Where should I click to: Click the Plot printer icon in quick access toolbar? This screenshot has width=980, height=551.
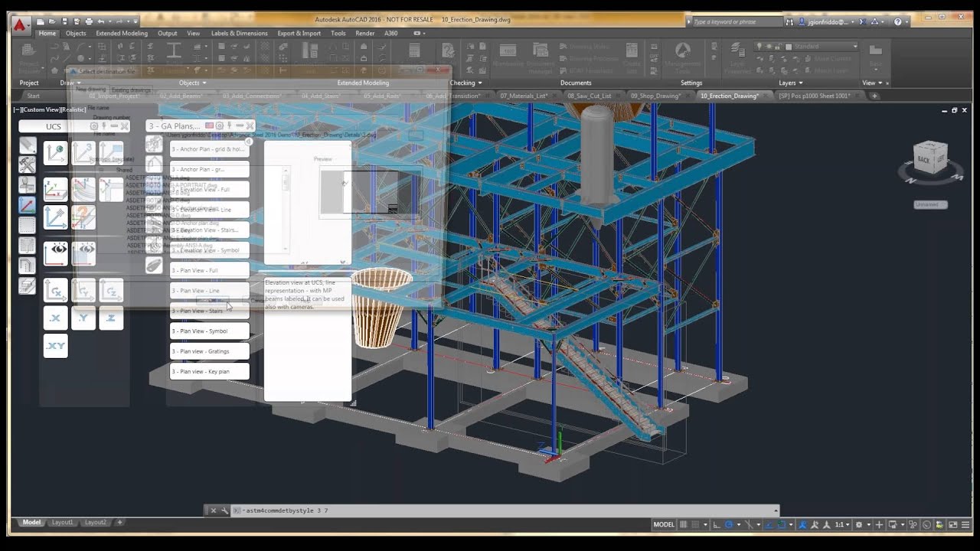coord(89,21)
